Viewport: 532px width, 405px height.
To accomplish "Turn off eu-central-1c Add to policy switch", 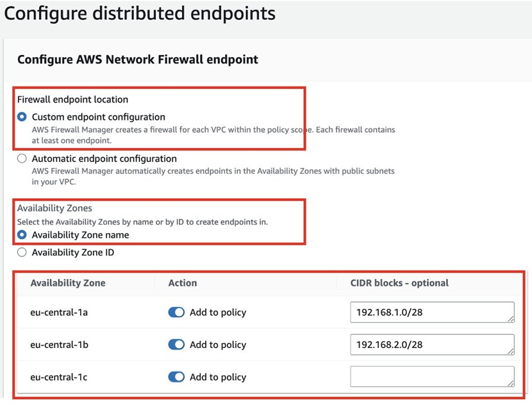I will point(176,377).
